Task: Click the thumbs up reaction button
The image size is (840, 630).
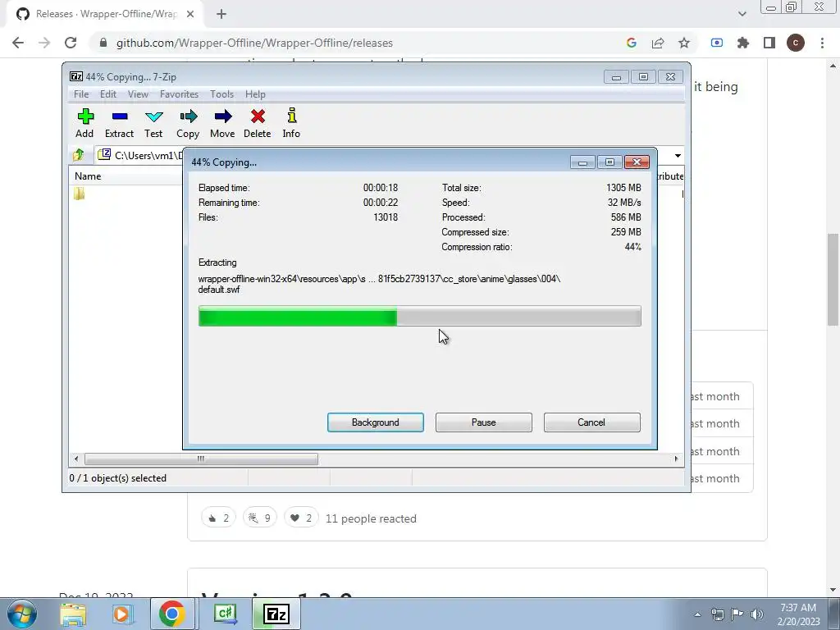Action: [x=218, y=518]
